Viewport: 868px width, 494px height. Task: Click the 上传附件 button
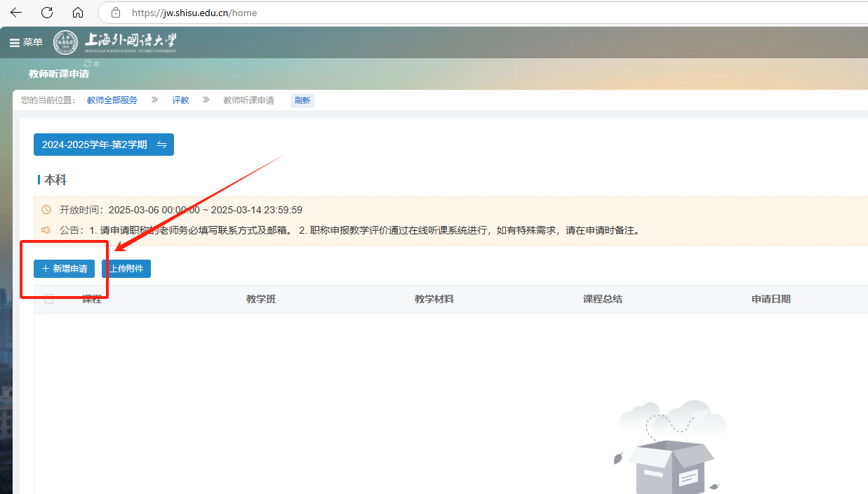[x=126, y=269]
